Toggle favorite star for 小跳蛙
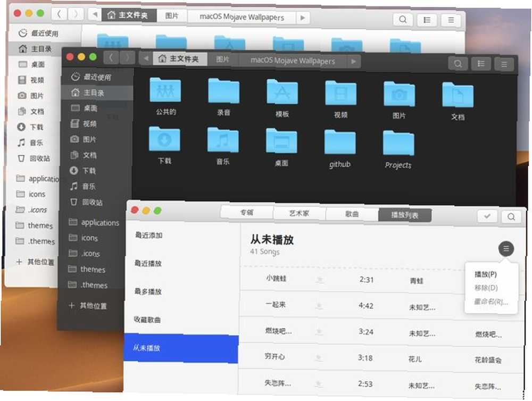This screenshot has height=401, width=532. point(320,280)
